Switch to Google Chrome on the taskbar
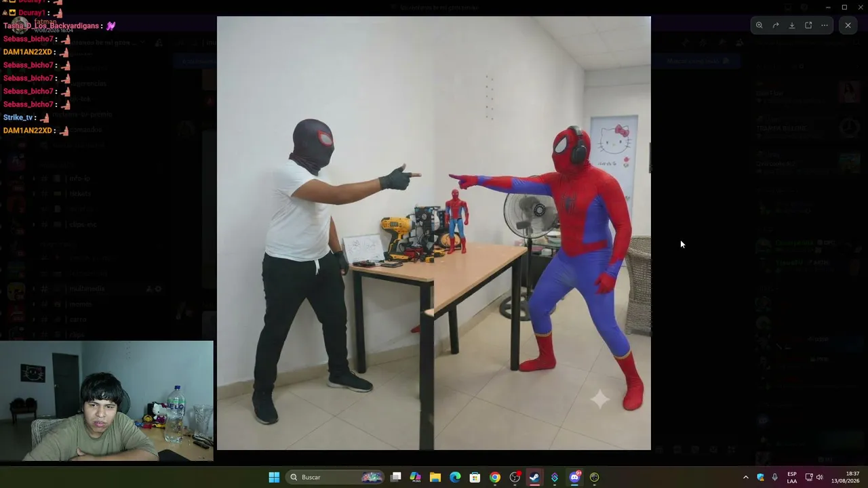Image resolution: width=868 pixels, height=488 pixels. (x=495, y=477)
